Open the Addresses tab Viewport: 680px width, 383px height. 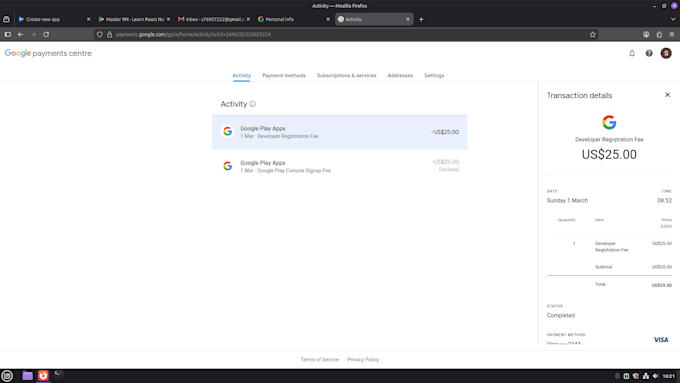click(400, 75)
